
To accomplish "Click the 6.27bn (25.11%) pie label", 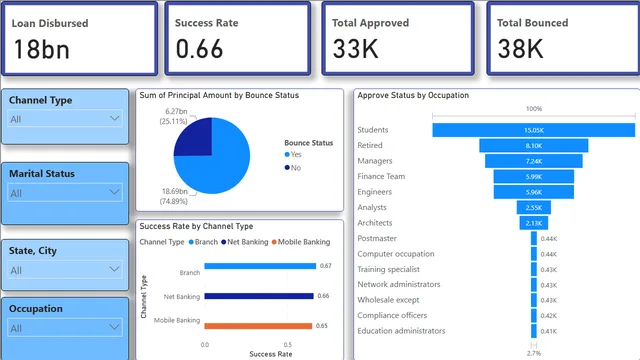I will (x=174, y=116).
